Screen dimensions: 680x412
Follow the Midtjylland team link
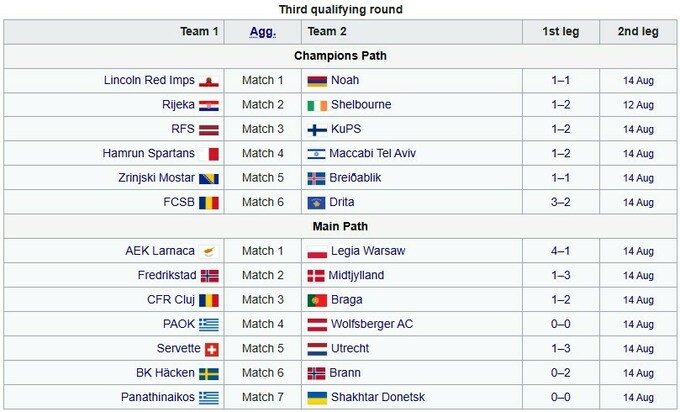pos(357,275)
